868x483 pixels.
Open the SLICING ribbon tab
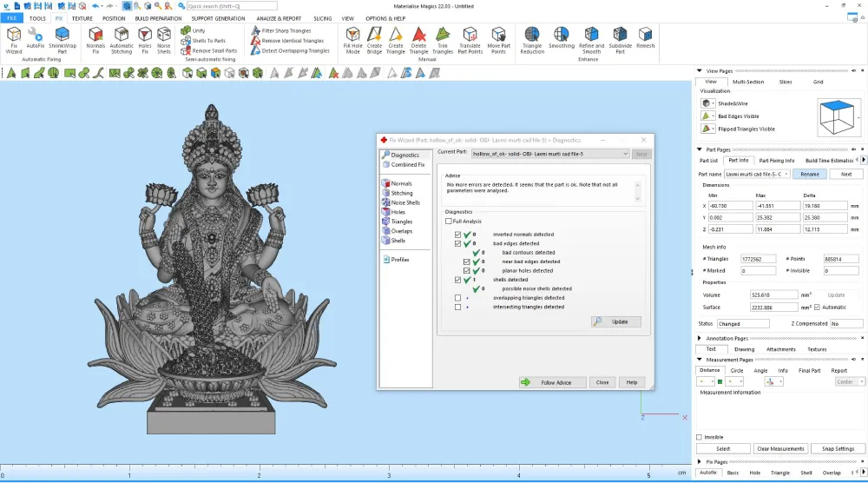(322, 18)
